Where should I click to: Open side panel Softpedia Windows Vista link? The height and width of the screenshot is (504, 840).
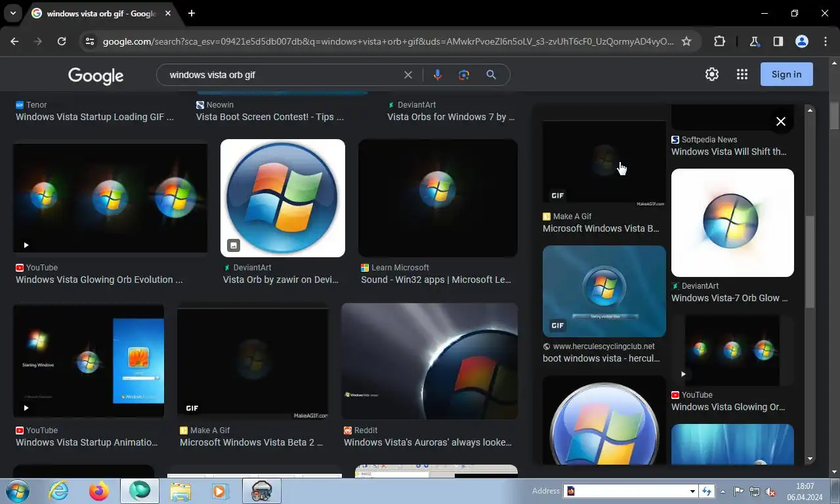pos(728,152)
